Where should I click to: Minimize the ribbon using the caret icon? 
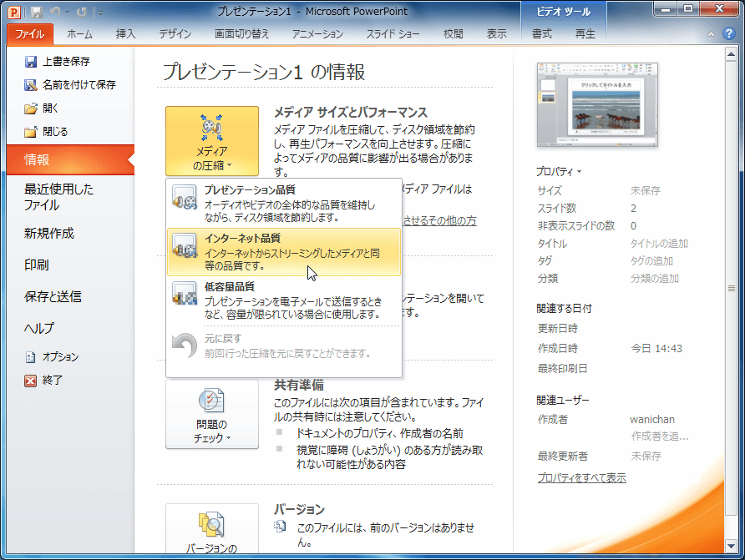tap(711, 34)
